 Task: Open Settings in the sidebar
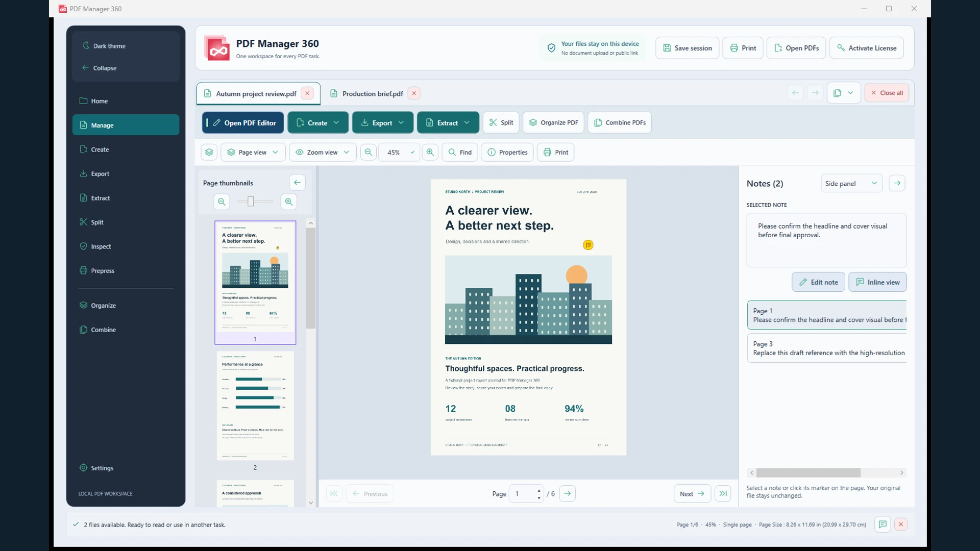click(x=126, y=468)
